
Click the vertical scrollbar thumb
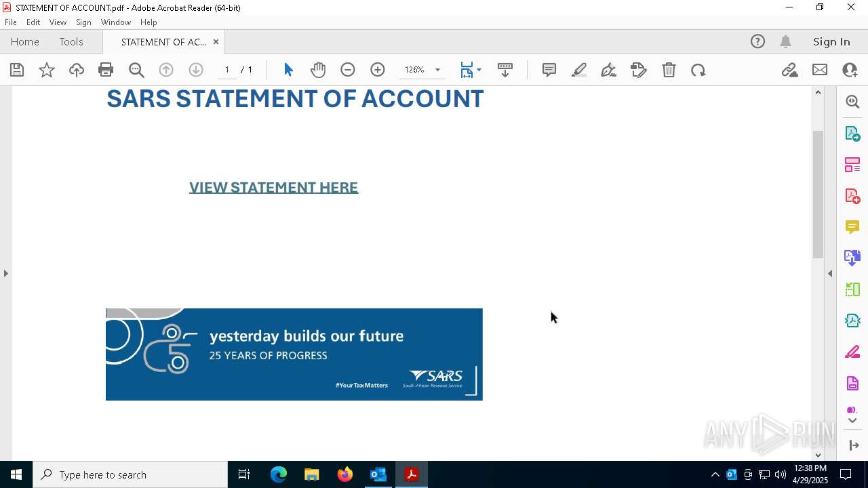(818, 195)
